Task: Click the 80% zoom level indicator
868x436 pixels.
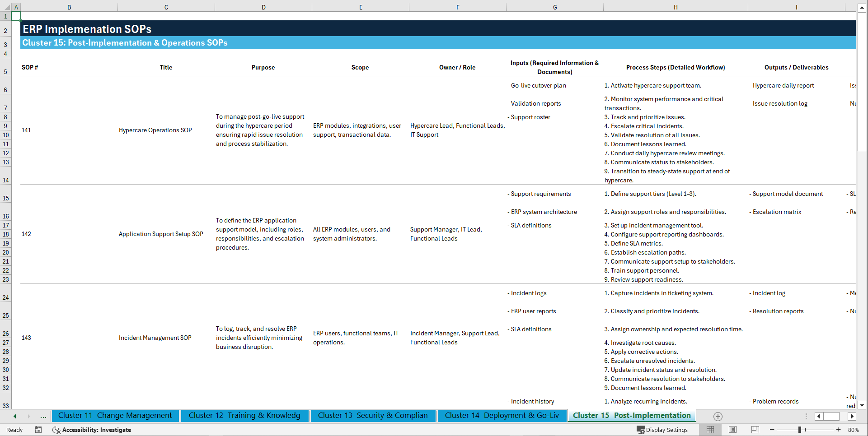Action: (853, 430)
